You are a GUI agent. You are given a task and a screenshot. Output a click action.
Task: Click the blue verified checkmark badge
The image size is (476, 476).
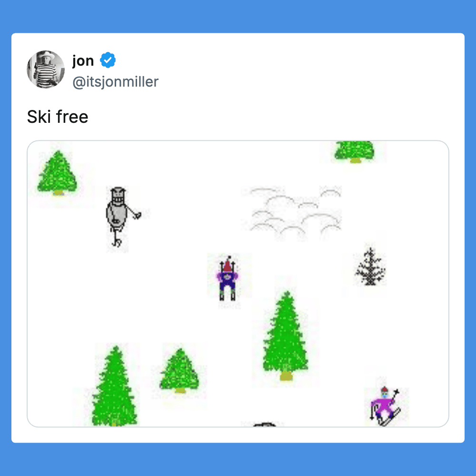(x=108, y=60)
